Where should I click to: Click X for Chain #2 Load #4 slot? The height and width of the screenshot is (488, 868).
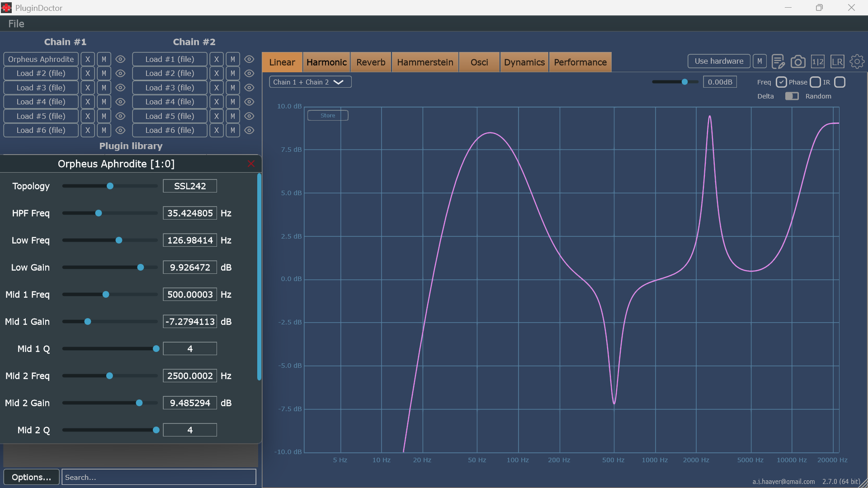tap(217, 102)
